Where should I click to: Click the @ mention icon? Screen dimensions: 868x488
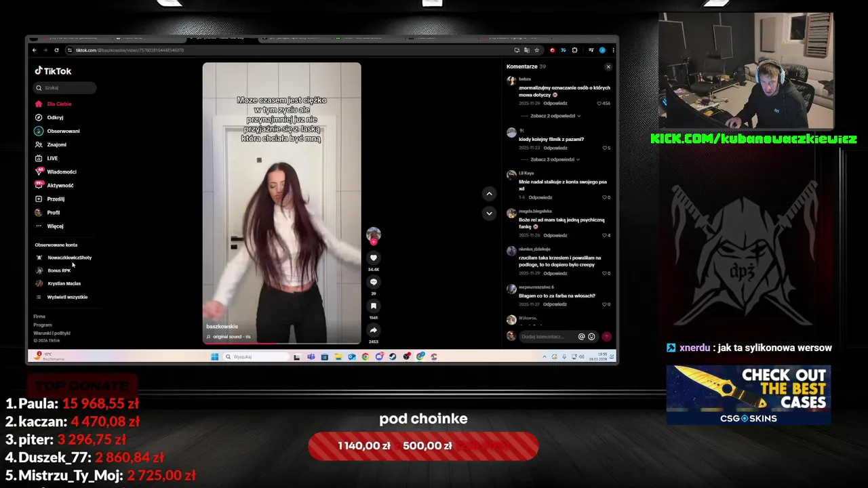[x=581, y=336]
